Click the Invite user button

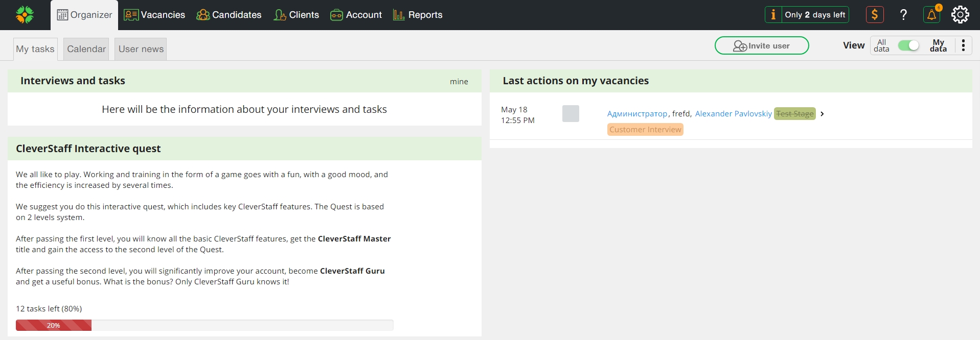(x=761, y=45)
